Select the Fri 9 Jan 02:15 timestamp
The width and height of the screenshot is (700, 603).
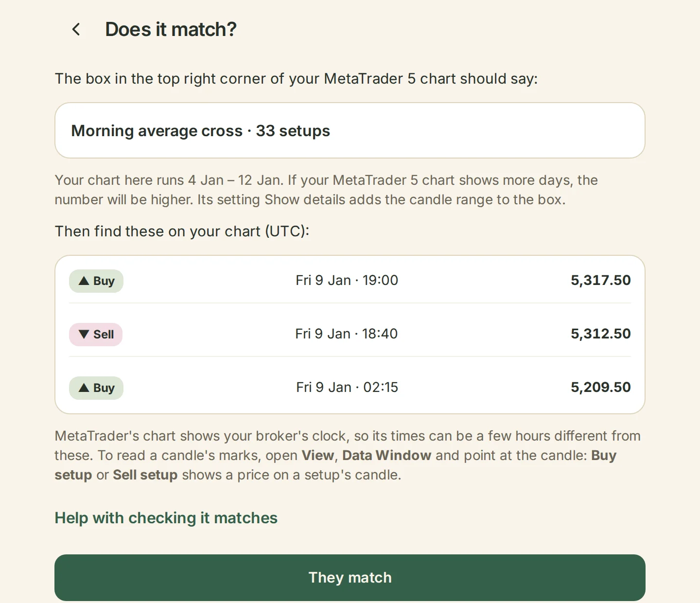[347, 388]
